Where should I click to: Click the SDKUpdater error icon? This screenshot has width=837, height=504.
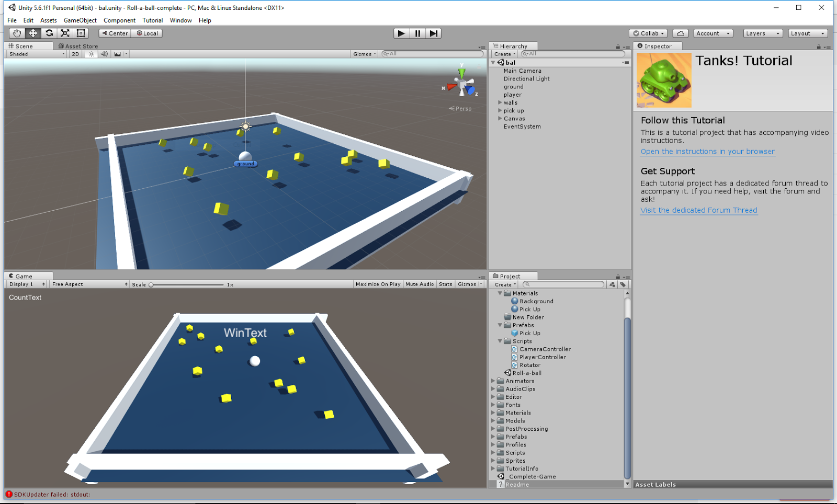click(9, 494)
